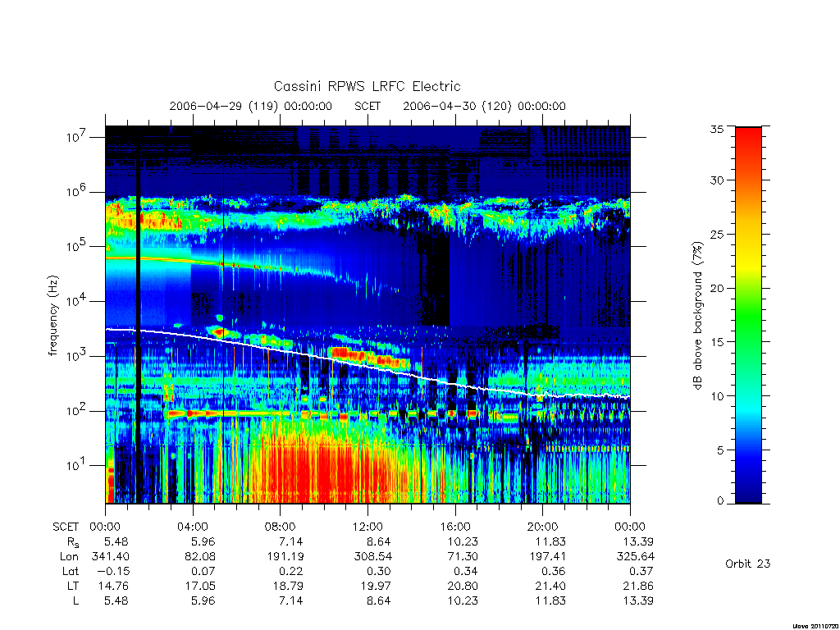Click the title 'Cassini RPWS LRFC Electric'
This screenshot has height=630, width=840.
click(367, 86)
